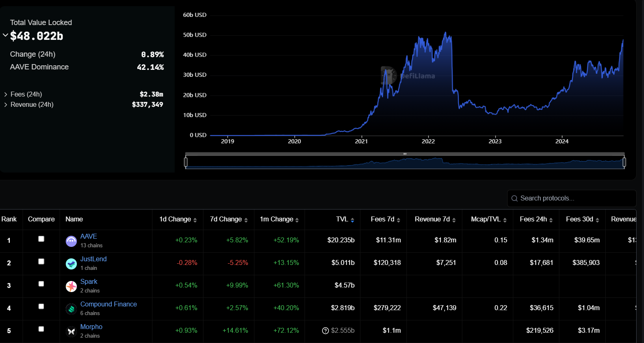Image resolution: width=644 pixels, height=343 pixels.
Task: Tick the compare checkbox for Morpho
Action: pos(41,329)
